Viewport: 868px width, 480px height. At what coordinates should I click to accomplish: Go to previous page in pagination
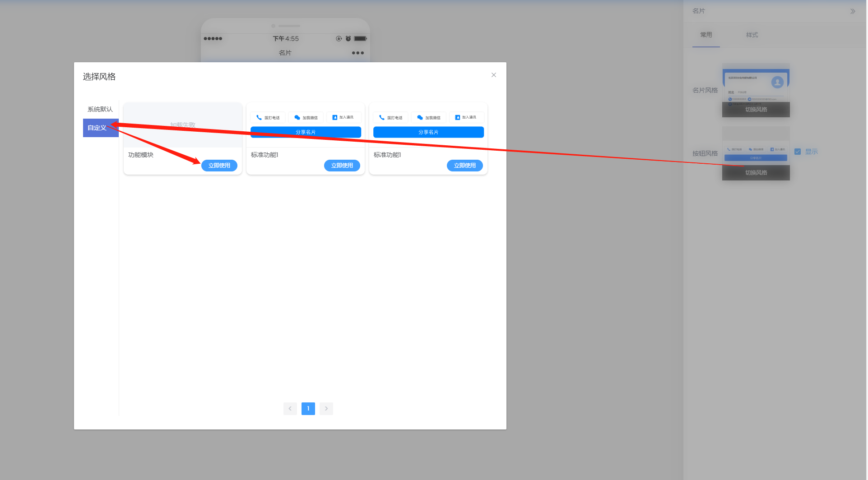290,408
